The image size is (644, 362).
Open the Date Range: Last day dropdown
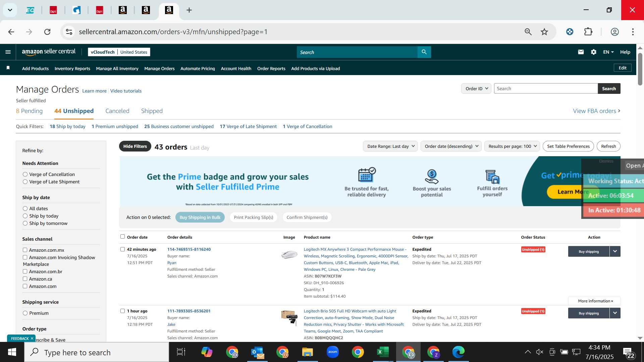point(390,146)
